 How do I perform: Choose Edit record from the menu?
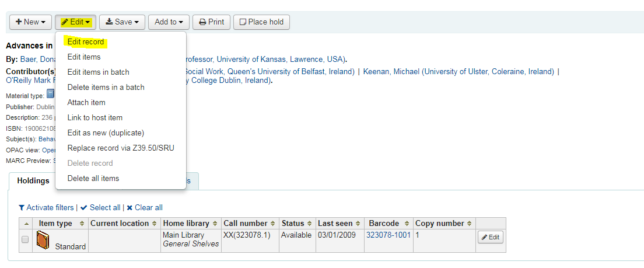tap(85, 42)
